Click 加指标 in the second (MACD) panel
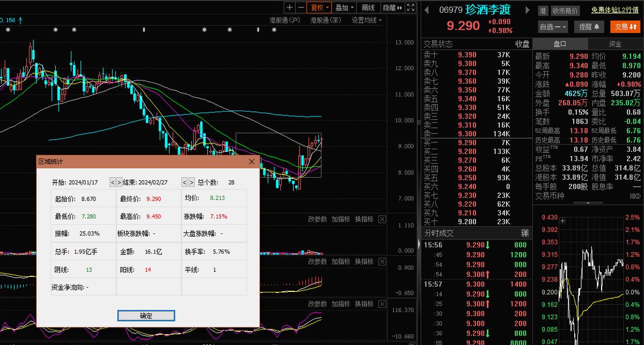This screenshot has height=345, width=644. coord(341,261)
